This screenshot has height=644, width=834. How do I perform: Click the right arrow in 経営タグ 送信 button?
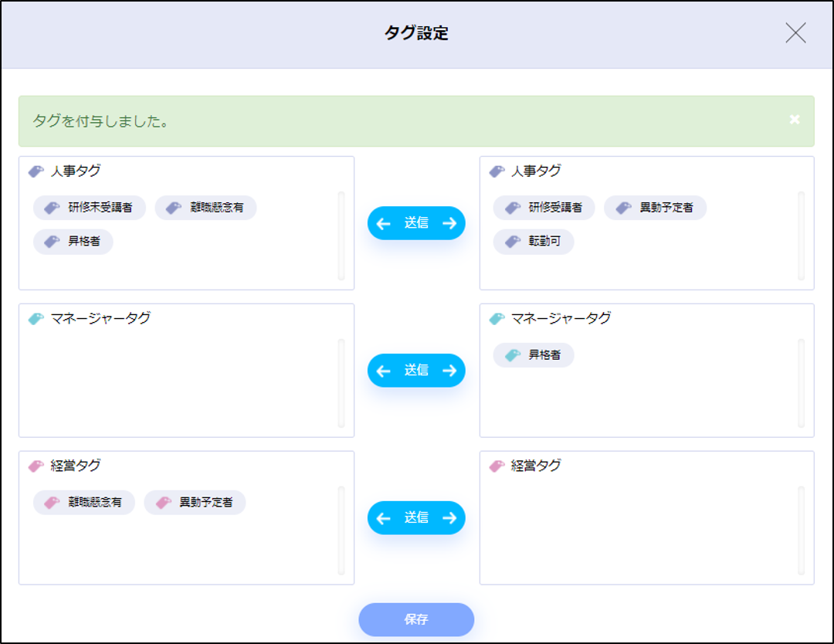(449, 518)
